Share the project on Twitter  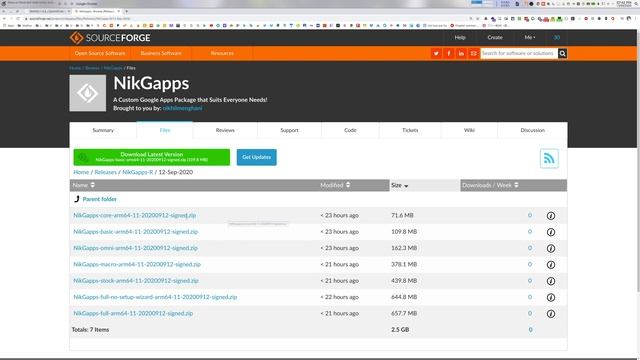point(436,53)
